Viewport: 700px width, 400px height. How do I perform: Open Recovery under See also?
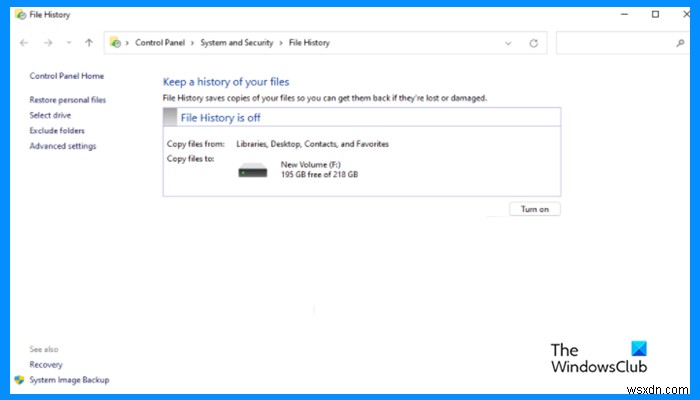point(46,365)
